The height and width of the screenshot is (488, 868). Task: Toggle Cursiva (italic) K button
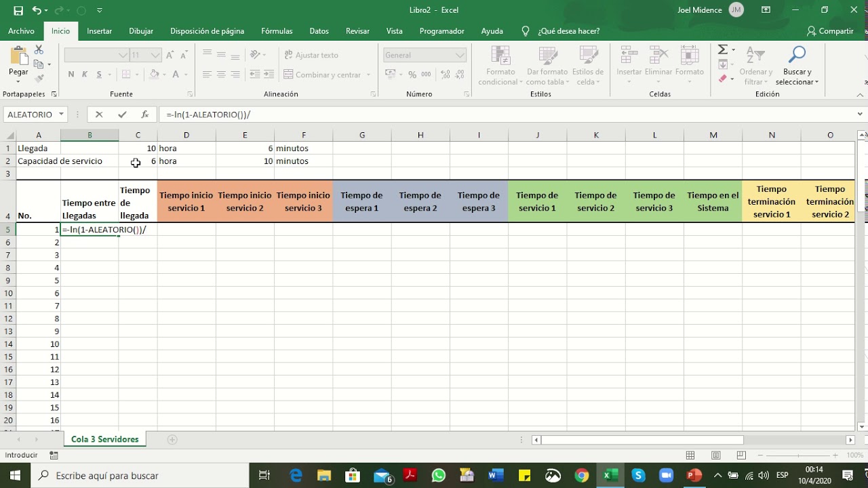85,75
